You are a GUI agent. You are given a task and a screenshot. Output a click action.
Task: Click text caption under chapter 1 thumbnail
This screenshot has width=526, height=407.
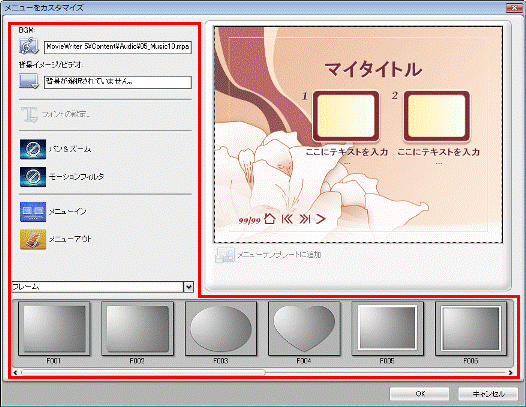pos(347,152)
